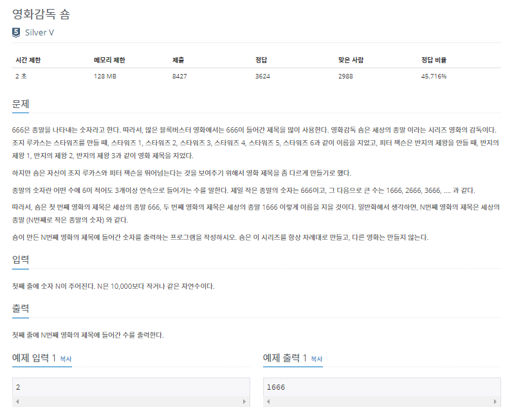Image resolution: width=532 pixels, height=418 pixels.
Task: Click inside the example output box showing 1666
Action: [382, 387]
